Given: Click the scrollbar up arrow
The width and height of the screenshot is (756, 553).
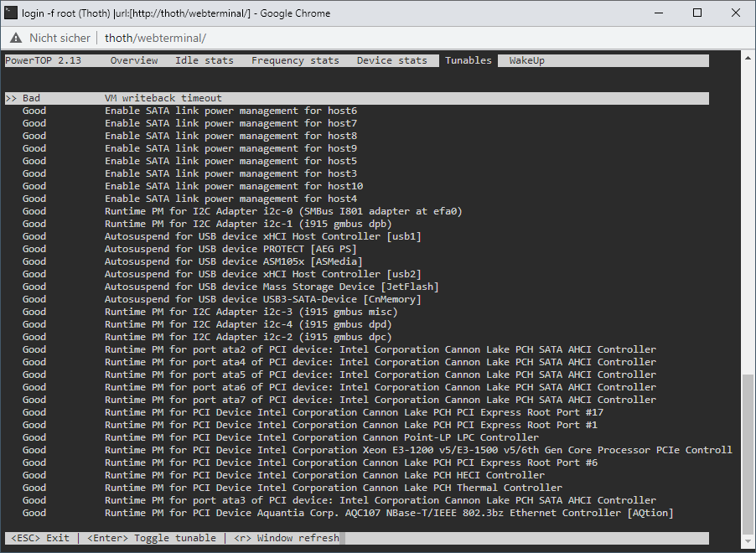Looking at the screenshot, I should click(748, 56).
